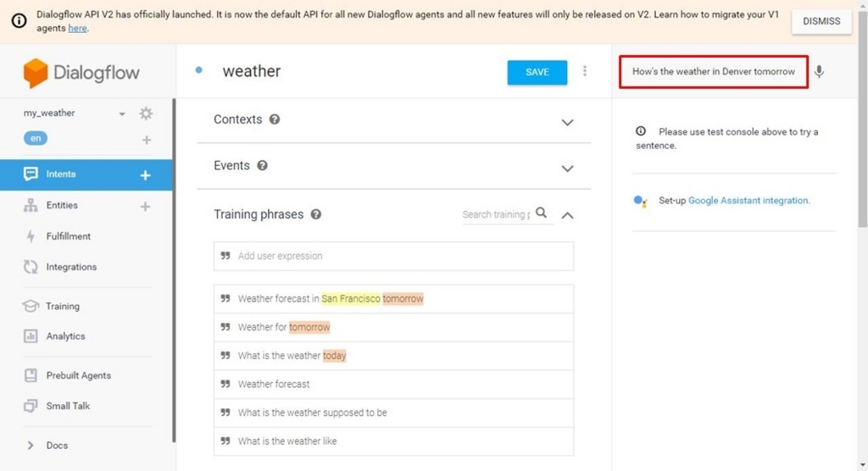Select the 'Weather forecast' training phrase
868x471 pixels.
pyautogui.click(x=393, y=384)
